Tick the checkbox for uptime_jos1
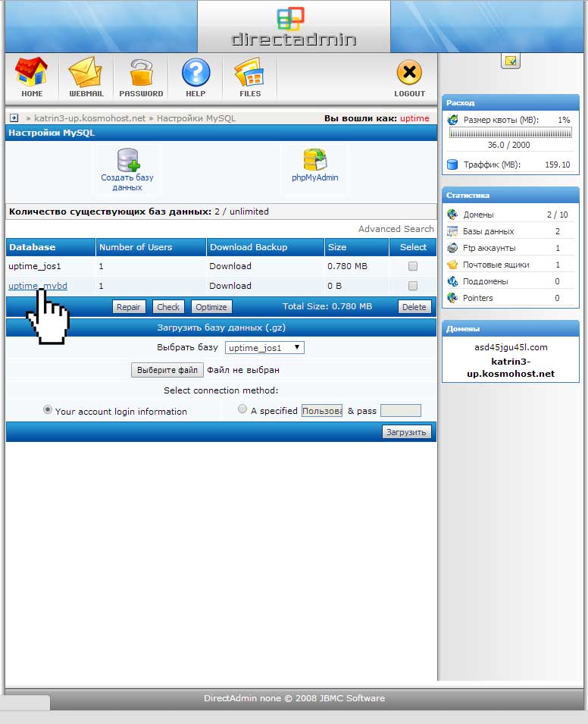 tap(413, 266)
